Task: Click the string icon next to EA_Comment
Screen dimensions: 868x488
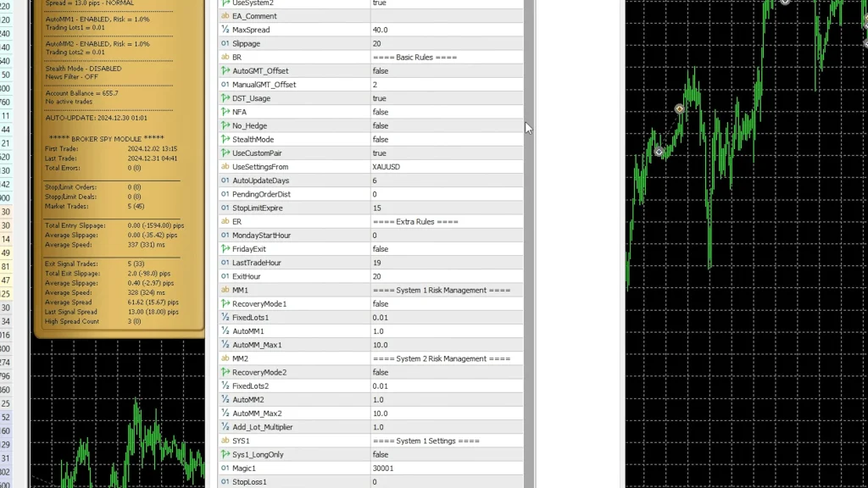Action: pos(225,16)
